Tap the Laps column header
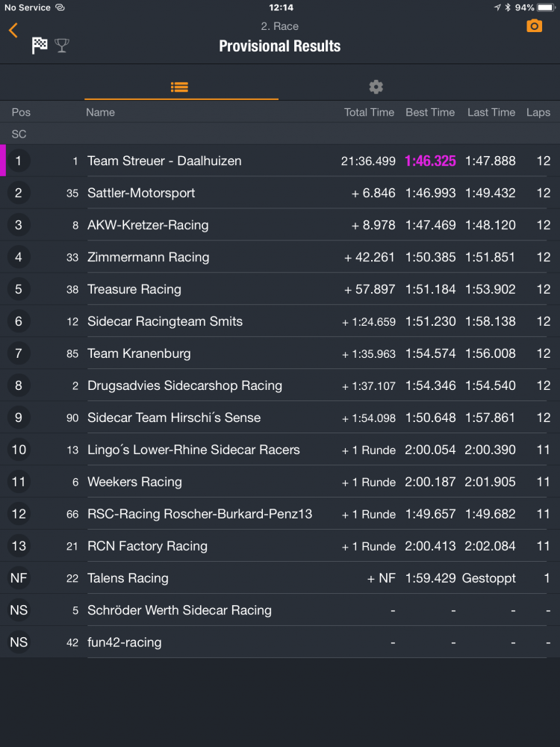Image resolution: width=560 pixels, height=747 pixels. tap(538, 112)
